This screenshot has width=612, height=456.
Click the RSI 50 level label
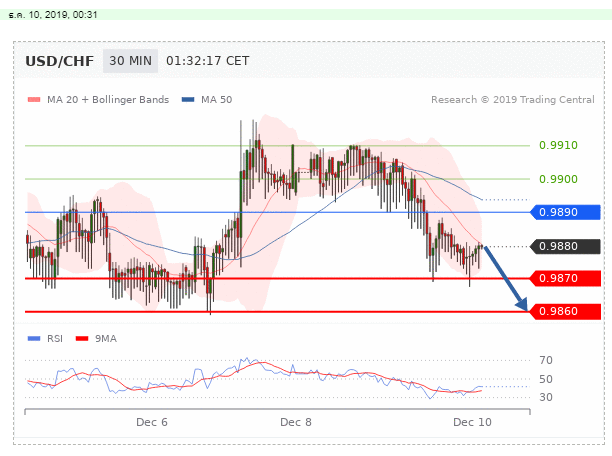546,379
